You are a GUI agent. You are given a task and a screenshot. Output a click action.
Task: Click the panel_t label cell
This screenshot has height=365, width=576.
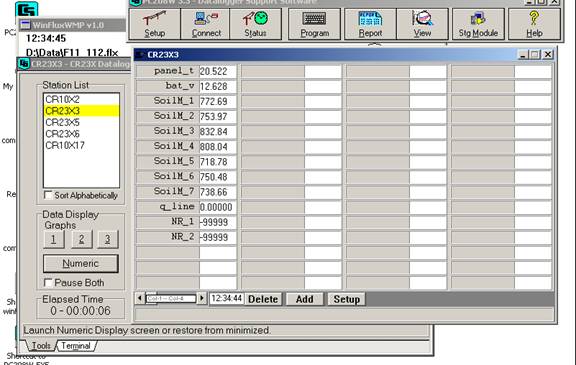pos(168,71)
